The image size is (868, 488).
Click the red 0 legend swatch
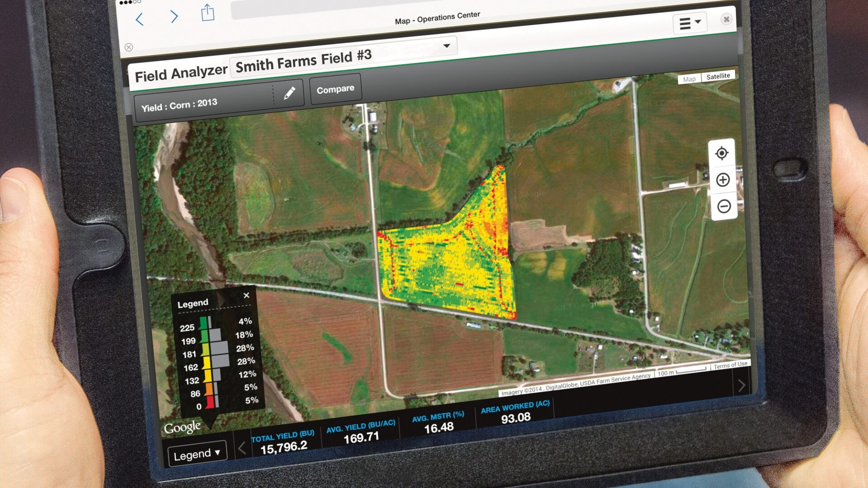tap(209, 402)
